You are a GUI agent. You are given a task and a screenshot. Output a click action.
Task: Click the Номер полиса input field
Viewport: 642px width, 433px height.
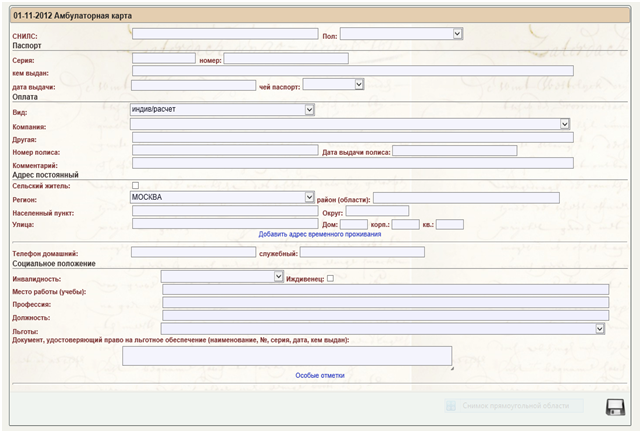(x=224, y=151)
